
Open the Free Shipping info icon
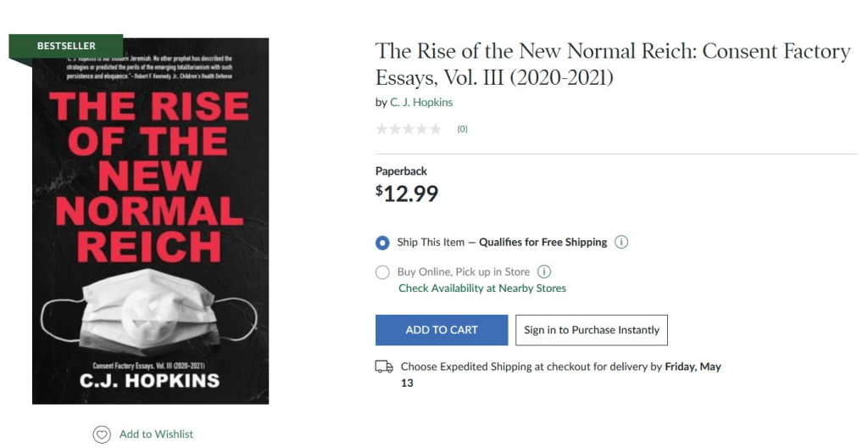tap(621, 242)
